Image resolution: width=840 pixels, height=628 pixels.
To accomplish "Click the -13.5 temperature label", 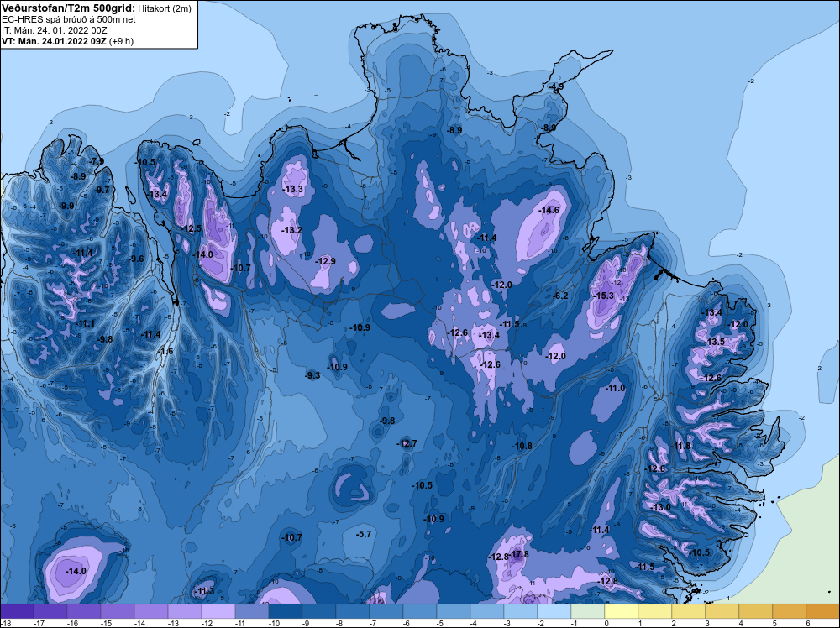I will coord(715,342).
